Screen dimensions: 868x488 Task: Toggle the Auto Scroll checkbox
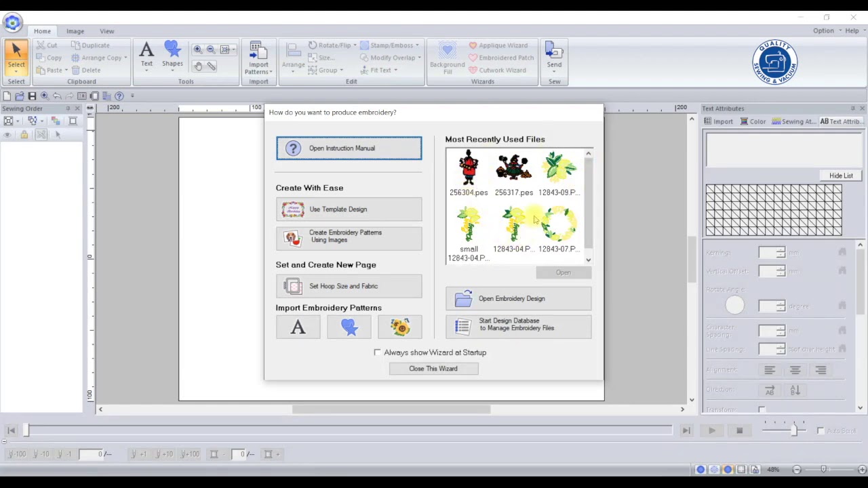821,430
